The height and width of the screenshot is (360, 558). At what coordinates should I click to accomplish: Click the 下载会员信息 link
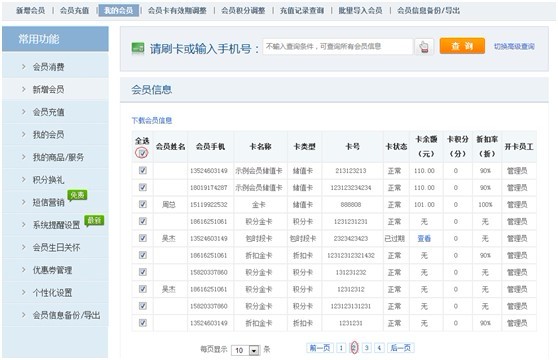(x=152, y=120)
